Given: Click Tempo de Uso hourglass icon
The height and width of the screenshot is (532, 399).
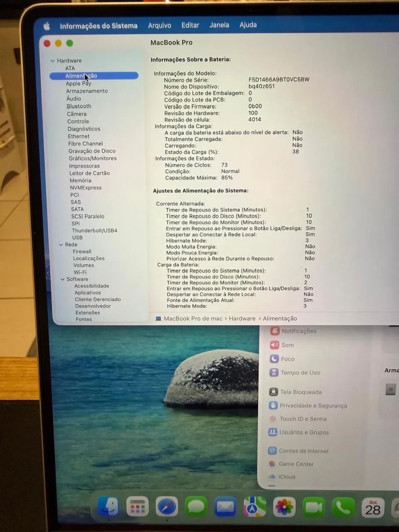Looking at the screenshot, I should pos(274,372).
